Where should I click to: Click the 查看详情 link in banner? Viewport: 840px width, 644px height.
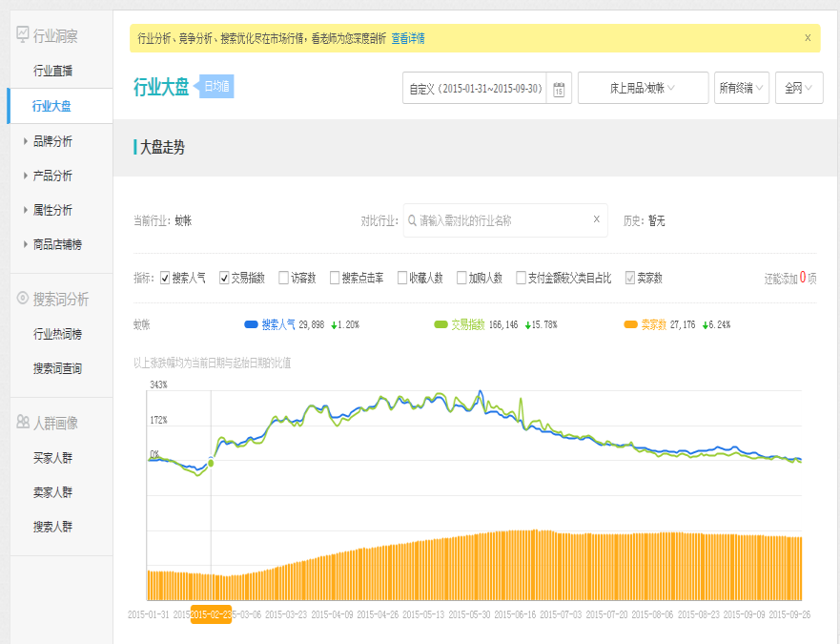[x=408, y=38]
